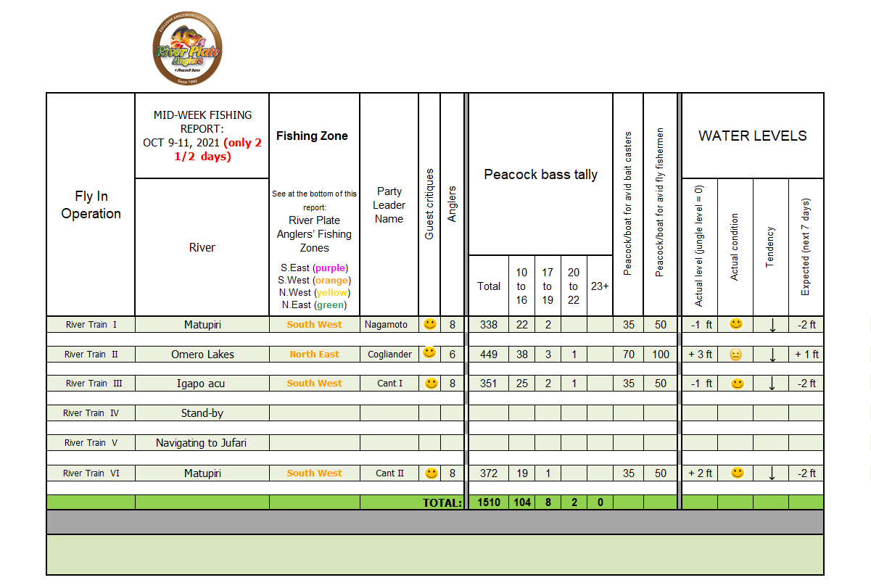Select the River Train IV row label
This screenshot has width=871, height=588.
pos(91,413)
